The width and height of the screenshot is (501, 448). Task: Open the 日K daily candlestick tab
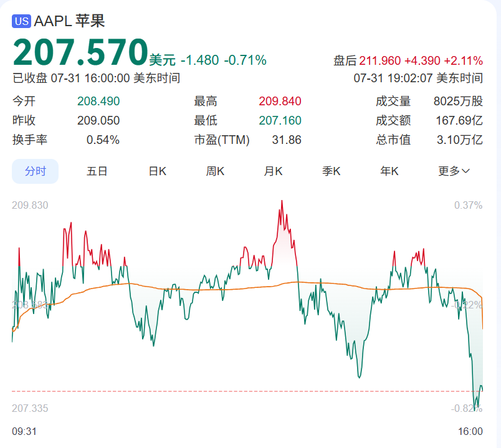pyautogui.click(x=157, y=171)
